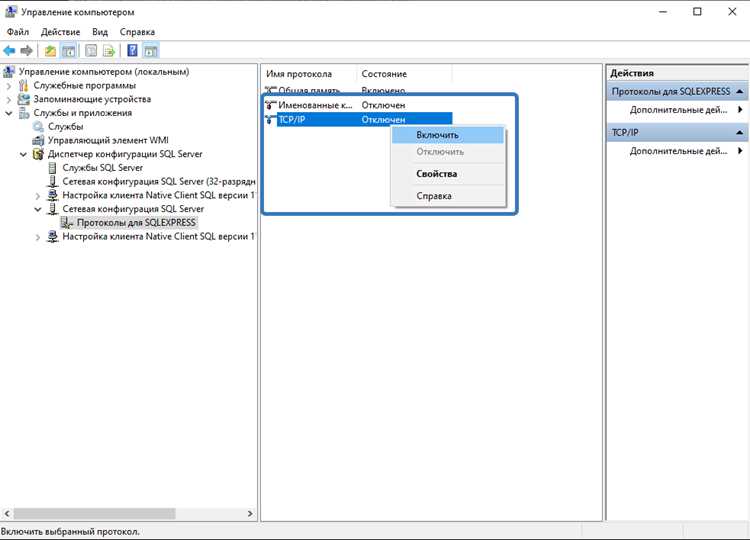Click the status bar text Включить выбранный протокол

coord(70,532)
